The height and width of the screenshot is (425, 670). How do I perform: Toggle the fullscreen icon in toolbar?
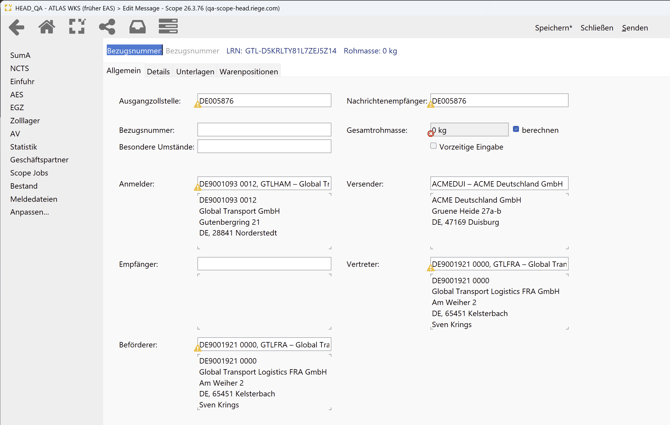tap(77, 28)
